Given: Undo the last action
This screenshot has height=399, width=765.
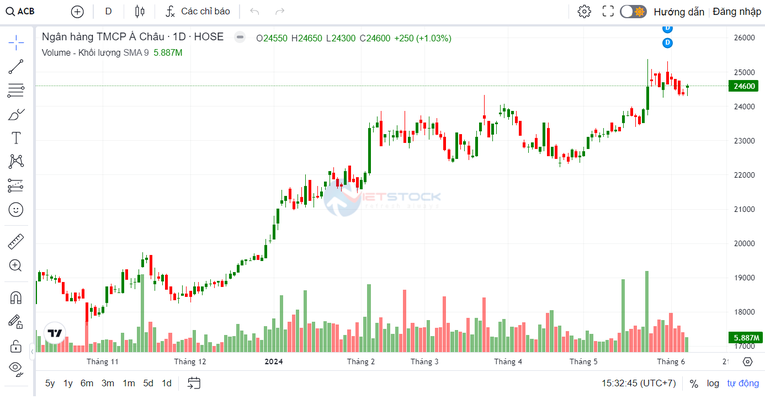Looking at the screenshot, I should (255, 11).
